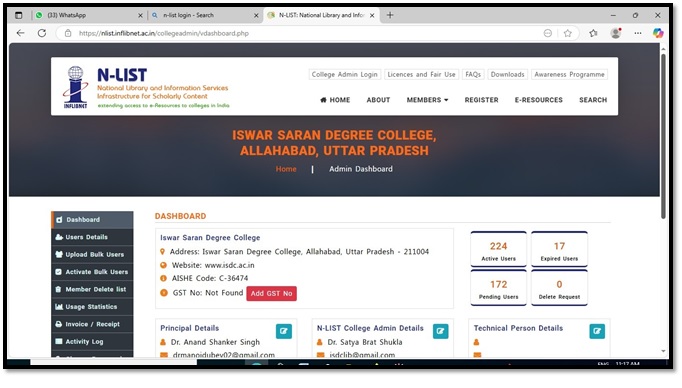
Task: Click College Admin Login link
Action: 344,74
